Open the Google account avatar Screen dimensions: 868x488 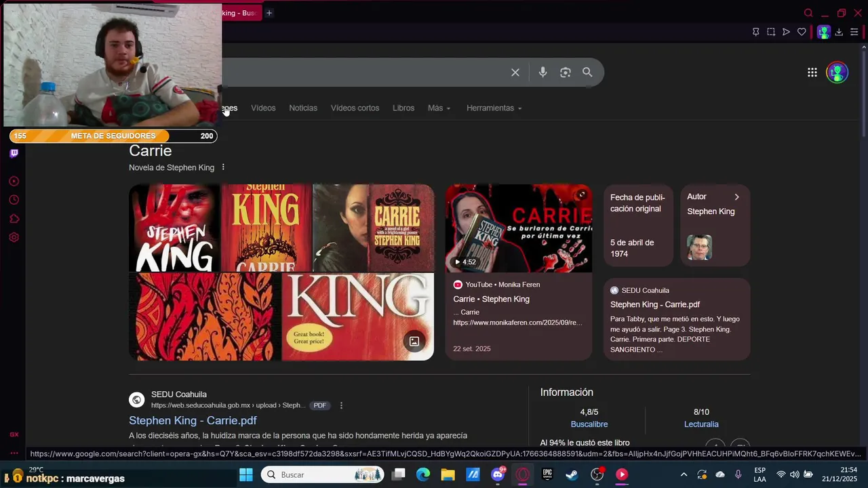click(x=837, y=73)
